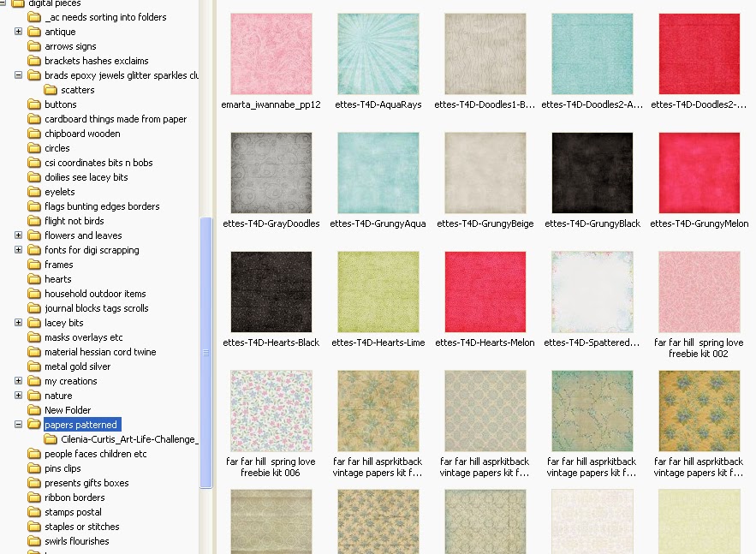This screenshot has height=554, width=756.
Task: Click the folder icon next to New Folder
Action: pyautogui.click(x=34, y=410)
